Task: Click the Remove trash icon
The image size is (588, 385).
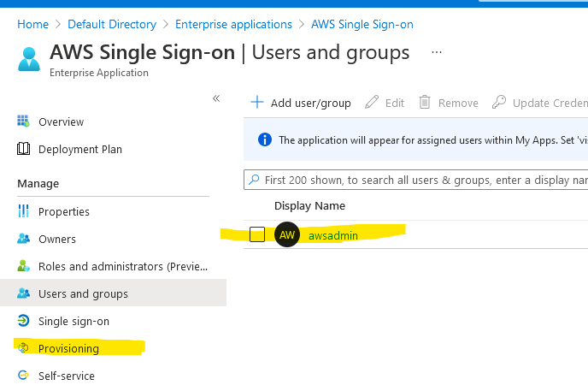Action: coord(425,102)
